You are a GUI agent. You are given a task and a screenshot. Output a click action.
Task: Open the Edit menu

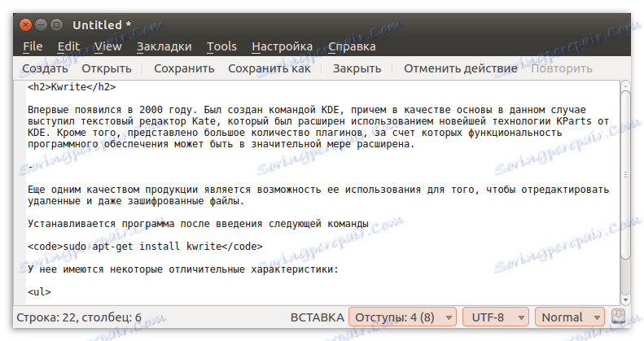tap(68, 46)
